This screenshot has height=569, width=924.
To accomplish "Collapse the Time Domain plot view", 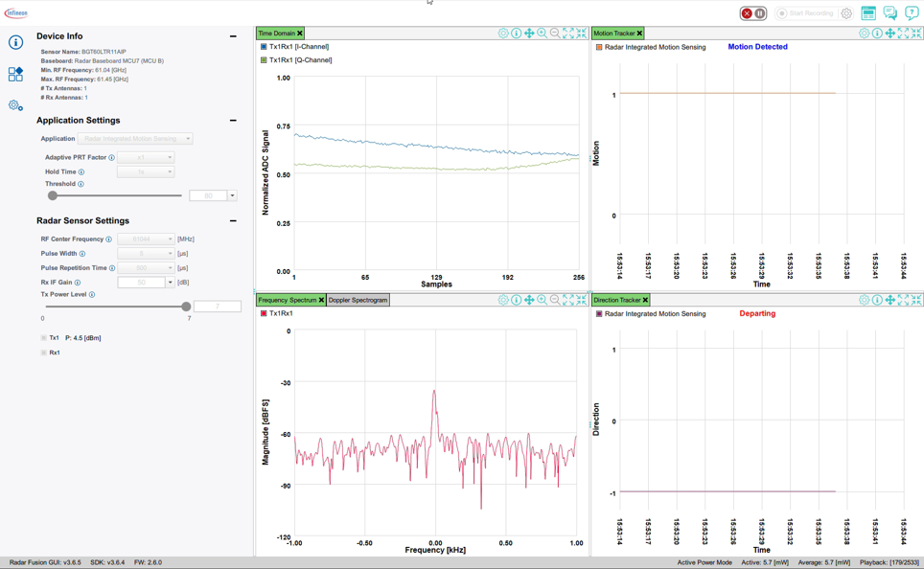I will [581, 33].
